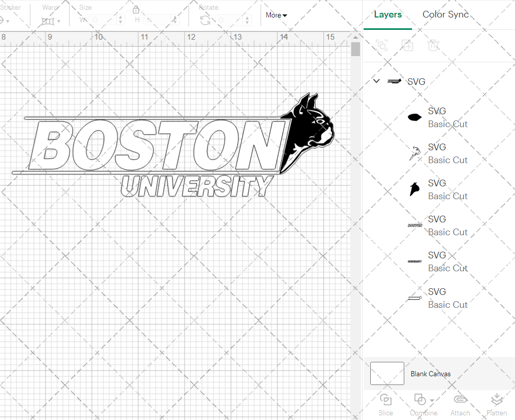The width and height of the screenshot is (515, 420).
Task: Lock the aspect ratio for sizing
Action: (135, 9)
